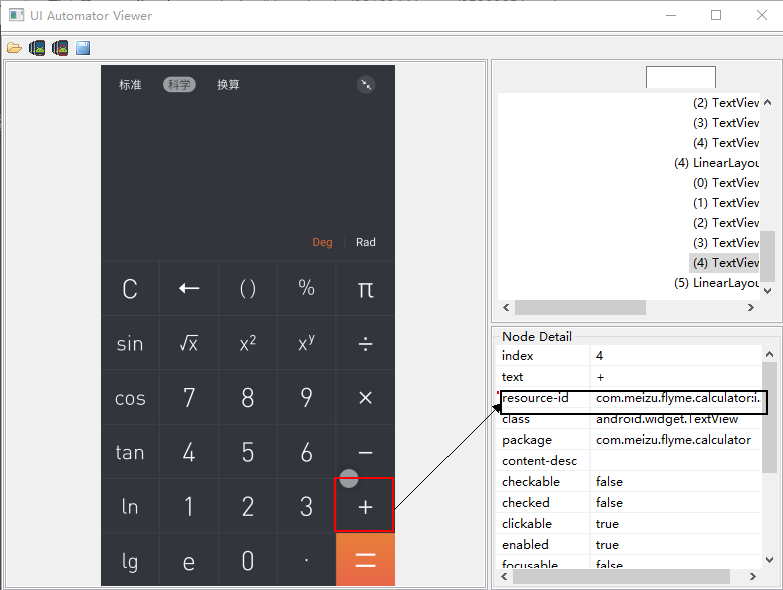Switch to Rad angle mode
Viewport: 783px width, 590px height.
366,242
